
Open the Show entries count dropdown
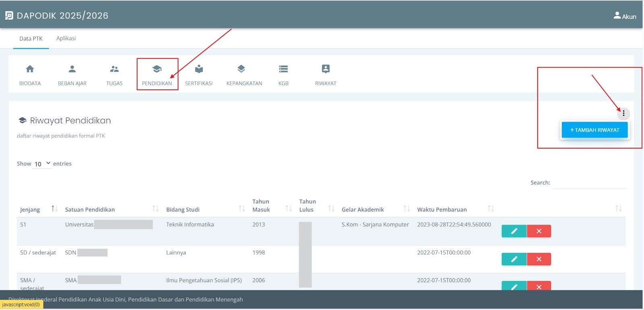coord(42,164)
